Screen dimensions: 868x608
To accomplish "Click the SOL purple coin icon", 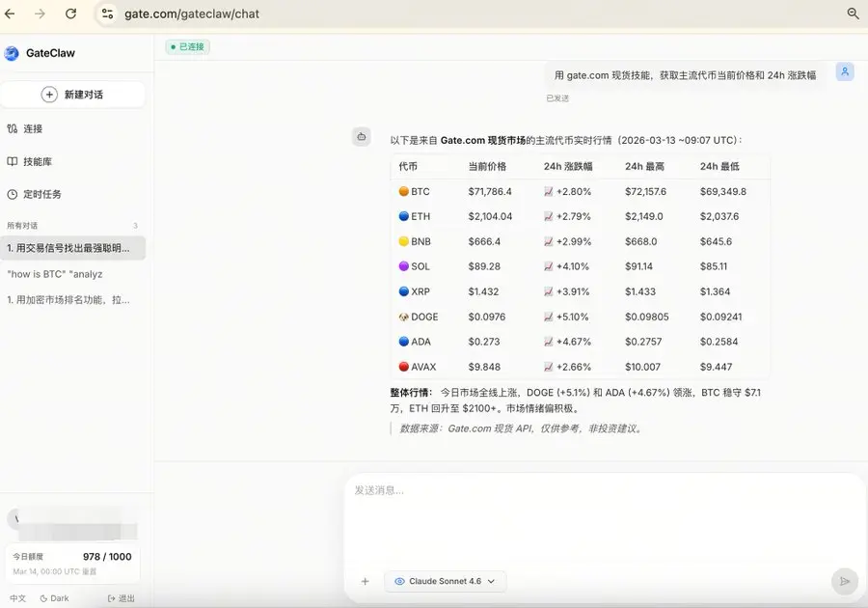I will (x=403, y=266).
